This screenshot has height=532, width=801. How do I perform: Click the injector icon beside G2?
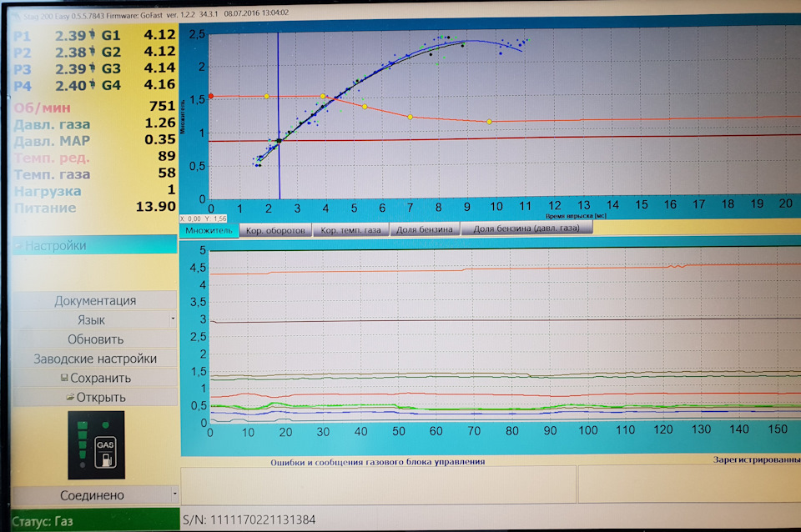point(93,52)
